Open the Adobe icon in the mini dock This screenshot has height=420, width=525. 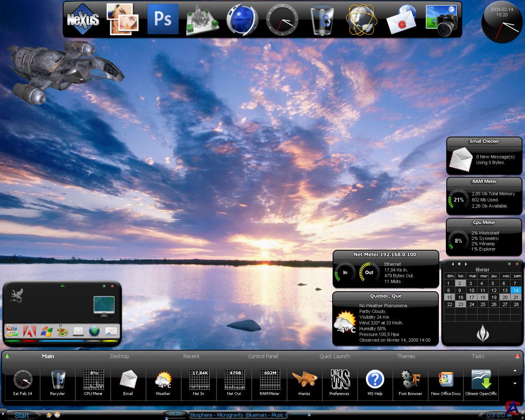coord(30,331)
